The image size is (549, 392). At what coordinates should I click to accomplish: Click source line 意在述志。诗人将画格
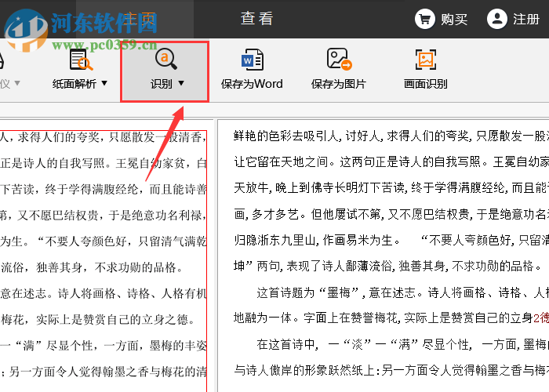click(x=104, y=293)
